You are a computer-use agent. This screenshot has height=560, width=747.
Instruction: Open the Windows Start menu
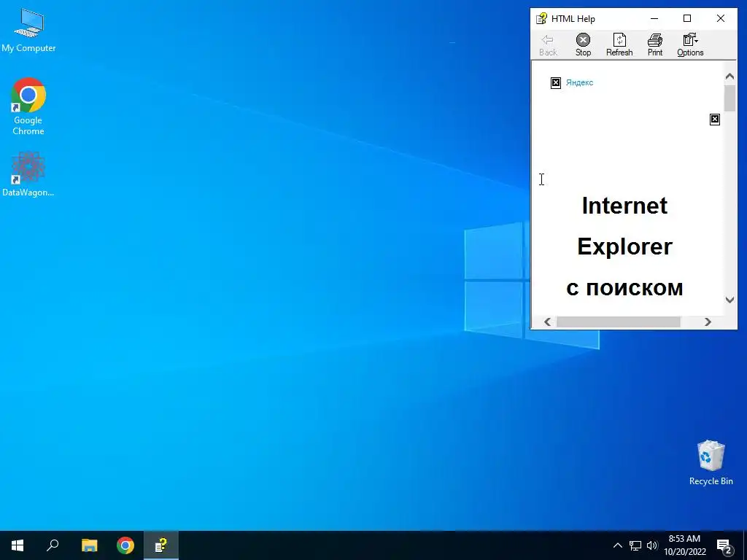(18, 545)
